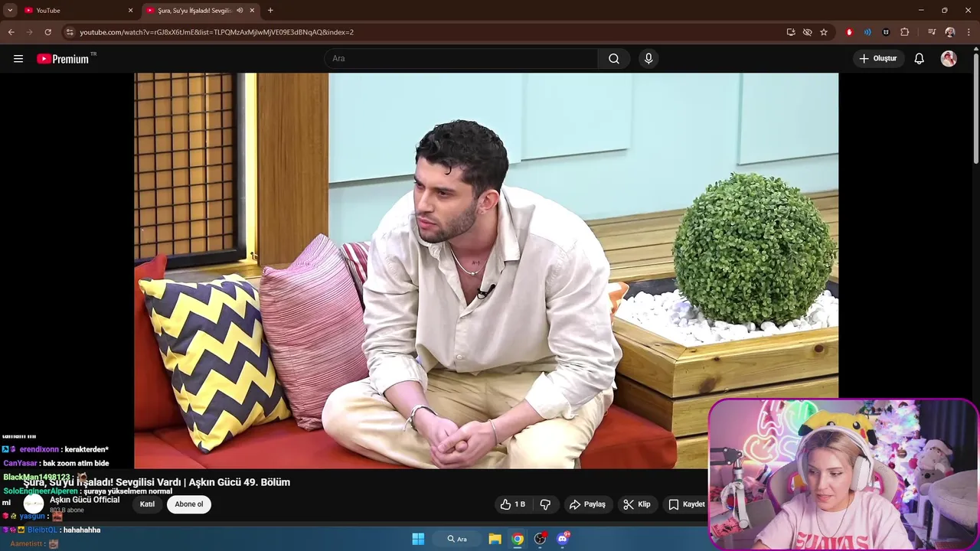Screen dimensions: 980x551
Task: Open the Windows Start menu
Action: coord(418,539)
